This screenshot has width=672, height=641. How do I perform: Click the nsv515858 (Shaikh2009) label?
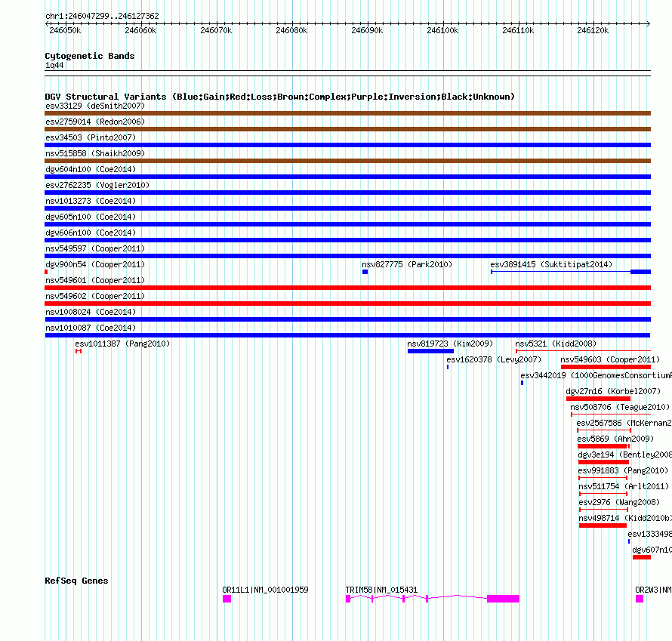[95, 153]
